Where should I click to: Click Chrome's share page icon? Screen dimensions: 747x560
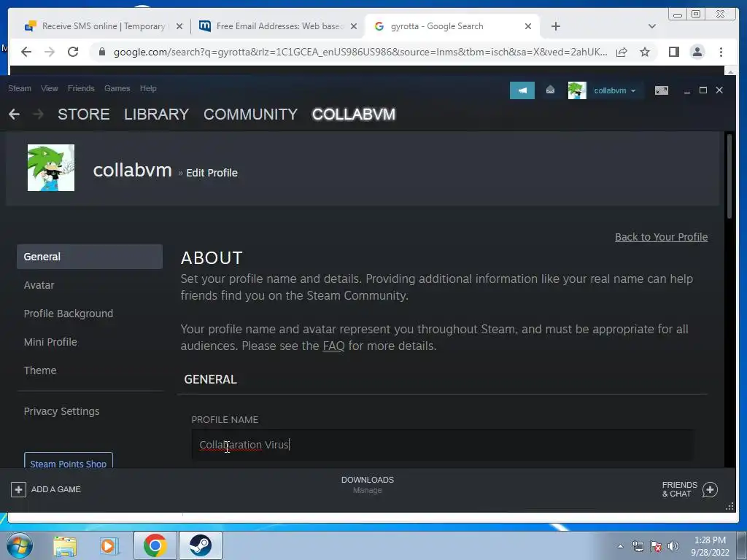click(622, 52)
